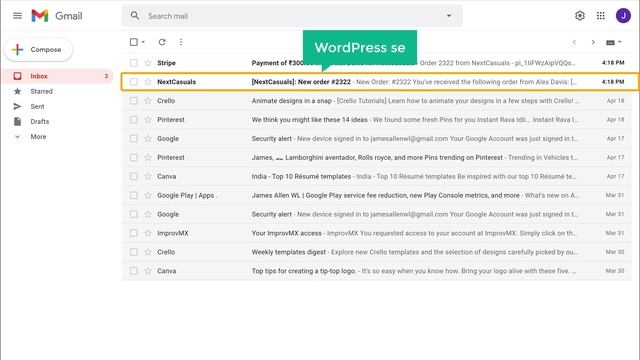Click Google sender name dated Mar 31
This screenshot has width=640, height=360.
[x=168, y=214]
